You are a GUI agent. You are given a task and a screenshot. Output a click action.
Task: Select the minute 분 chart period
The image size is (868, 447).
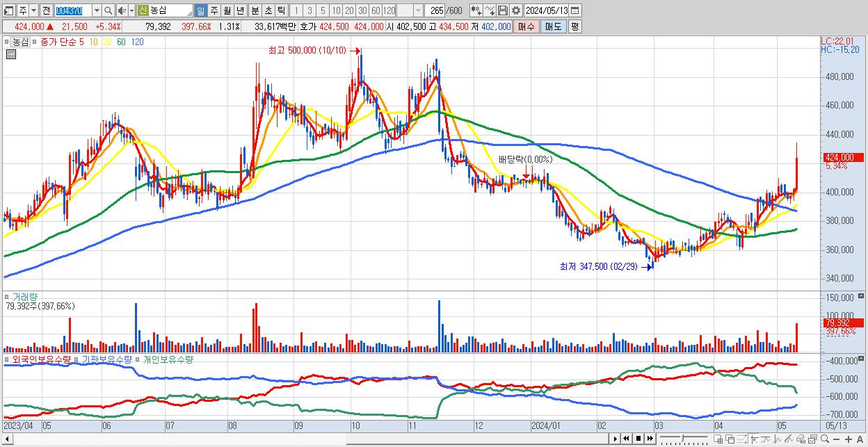[255, 10]
